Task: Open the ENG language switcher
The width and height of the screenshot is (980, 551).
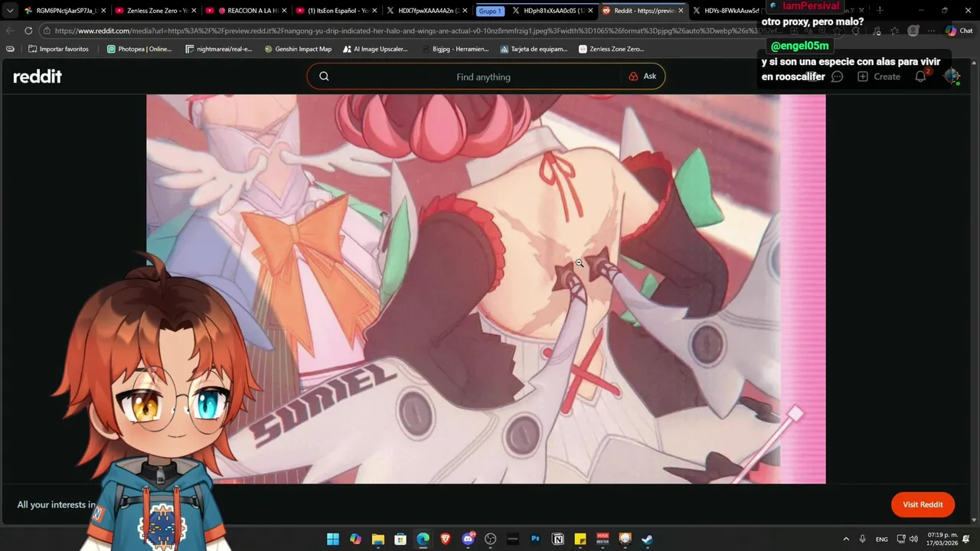Action: (x=882, y=539)
